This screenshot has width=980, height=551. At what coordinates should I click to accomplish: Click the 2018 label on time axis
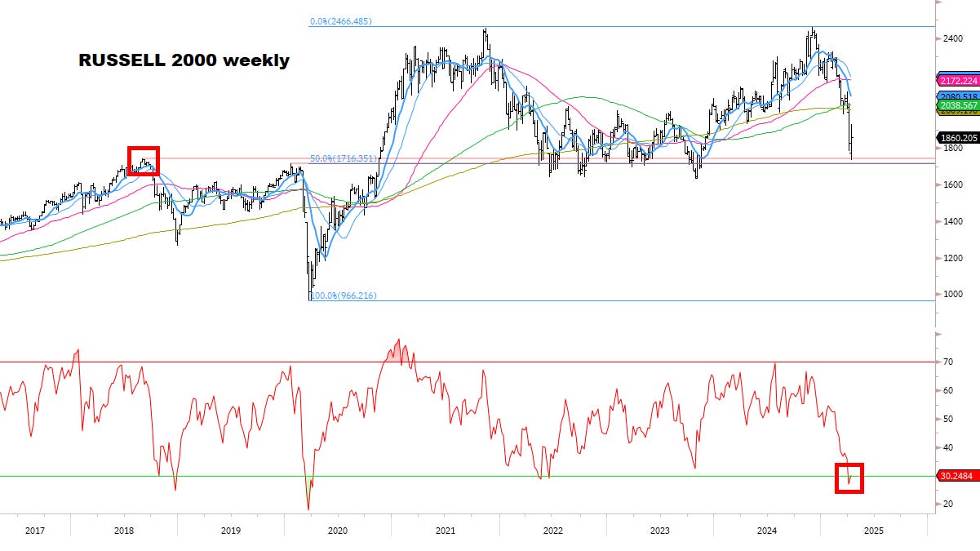click(x=123, y=531)
